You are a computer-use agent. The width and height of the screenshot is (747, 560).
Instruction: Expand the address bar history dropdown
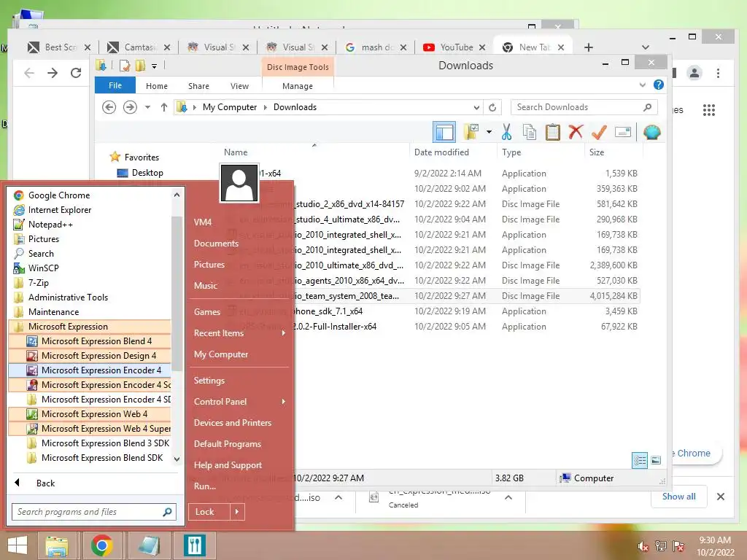pyautogui.click(x=476, y=108)
